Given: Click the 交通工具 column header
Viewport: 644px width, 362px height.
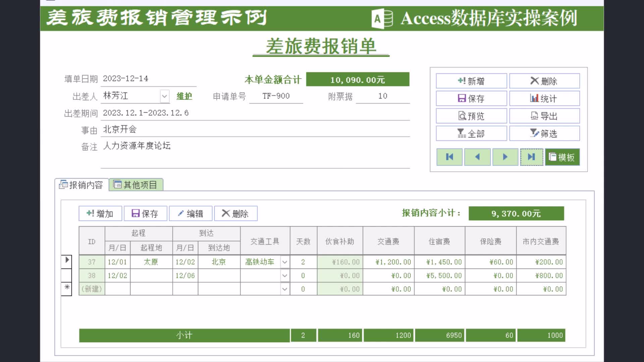Looking at the screenshot, I should pyautogui.click(x=265, y=241).
